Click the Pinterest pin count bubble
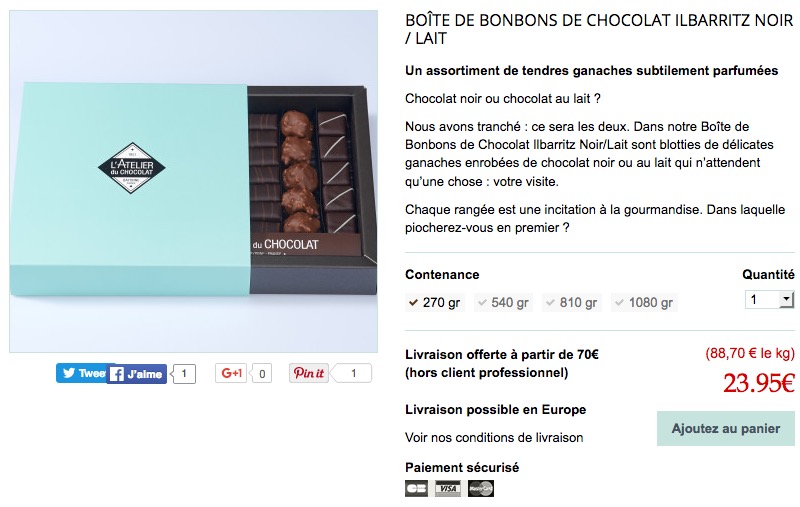This screenshot has height=507, width=800. pos(353,373)
